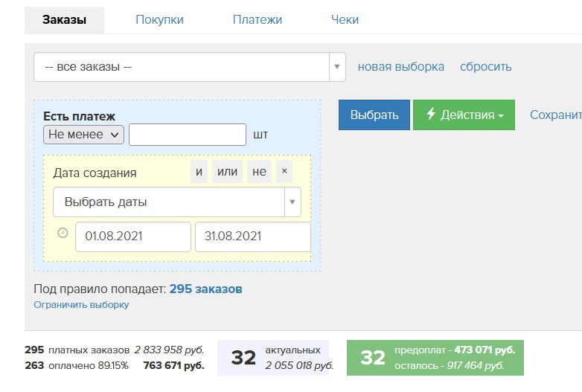This screenshot has height=392, width=582.
Task: Click the '32 актуальных' stats block
Action: pos(273,358)
